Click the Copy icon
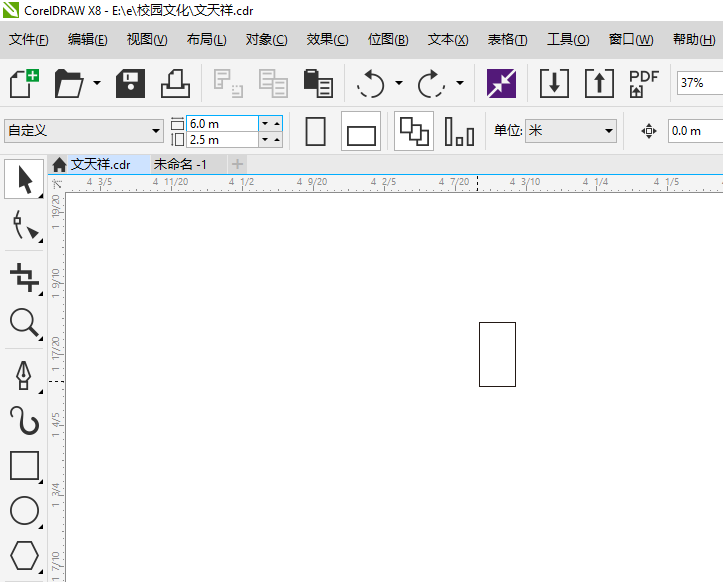Viewport: 723px width, 582px height. 273,83
